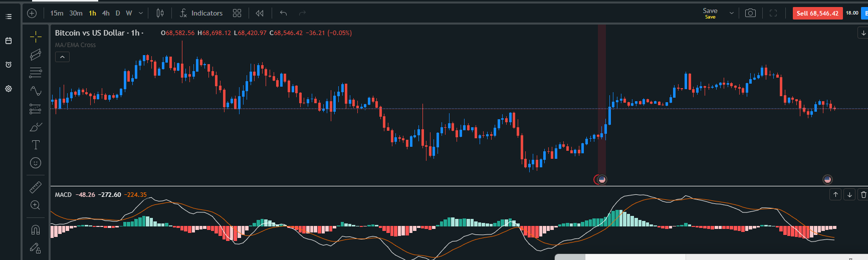Click the alarm clock alerts icon
Viewport: 868px width, 260px height.
tap(9, 65)
